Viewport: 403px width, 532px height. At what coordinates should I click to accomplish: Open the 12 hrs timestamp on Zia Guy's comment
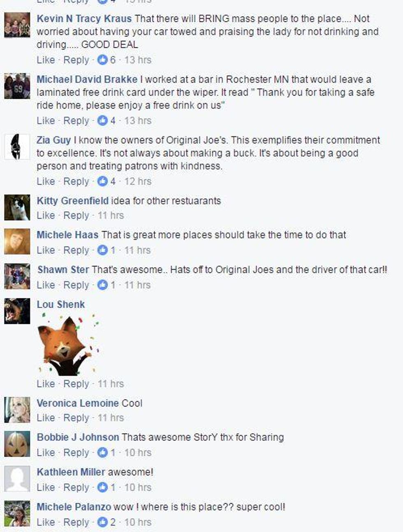(138, 181)
